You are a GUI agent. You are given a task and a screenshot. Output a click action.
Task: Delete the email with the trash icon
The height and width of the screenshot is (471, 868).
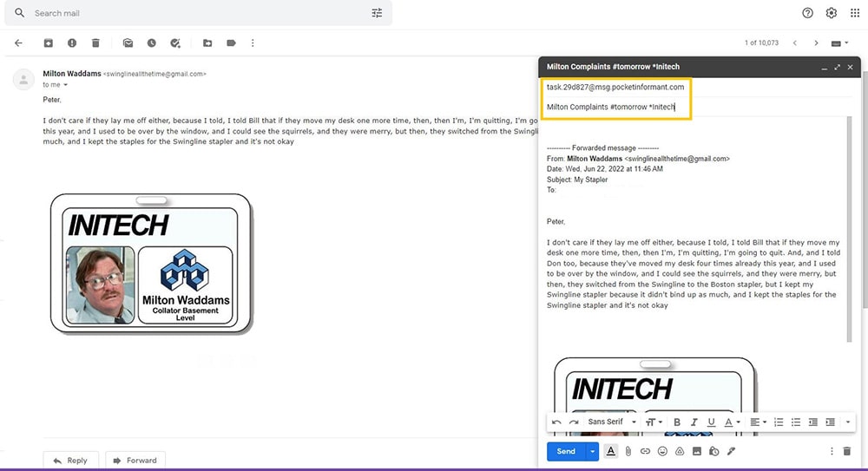95,43
